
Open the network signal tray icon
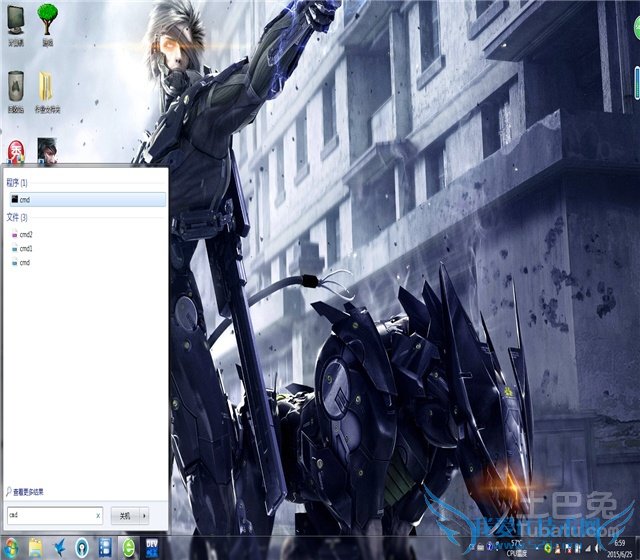[x=588, y=548]
